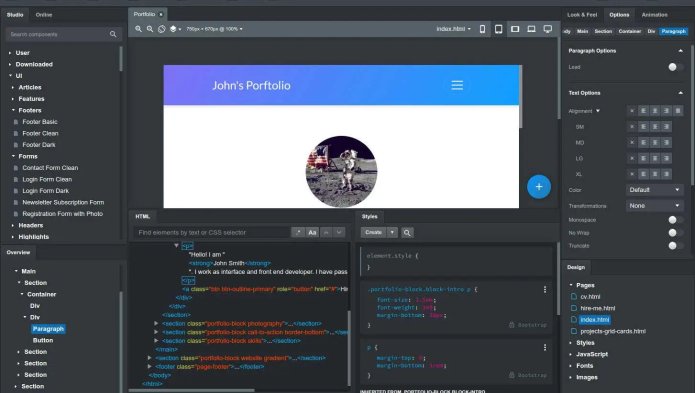Screen dimensions: 695x393
Task: Click the Find elements by text or CSS selector field
Action: (212, 233)
